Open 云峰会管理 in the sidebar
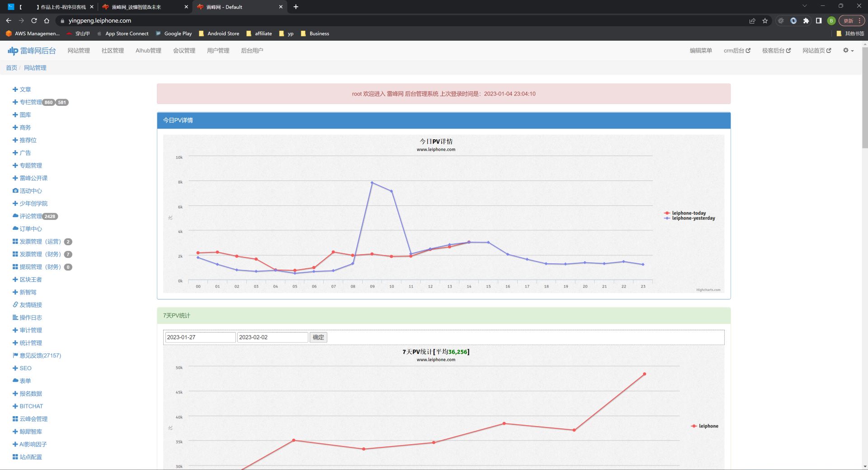868x470 pixels. tap(30, 419)
